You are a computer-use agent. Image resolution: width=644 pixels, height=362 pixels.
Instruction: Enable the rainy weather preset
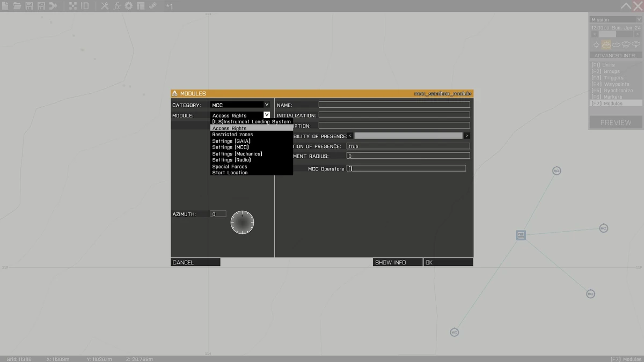pyautogui.click(x=626, y=44)
